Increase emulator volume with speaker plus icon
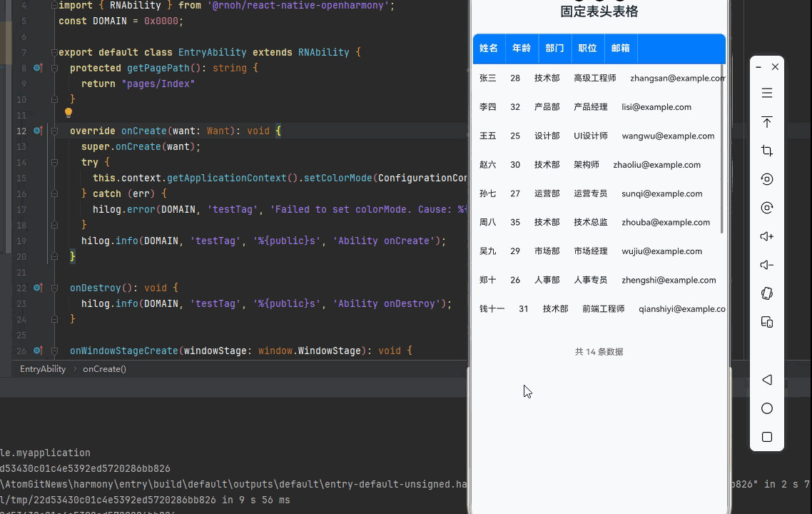Viewport: 812px width, 514px height. pos(767,236)
